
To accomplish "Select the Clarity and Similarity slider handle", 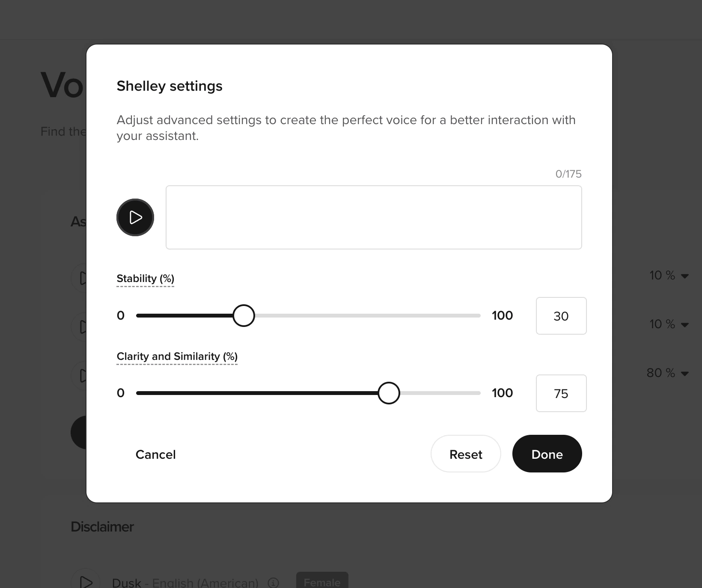I will pyautogui.click(x=389, y=393).
